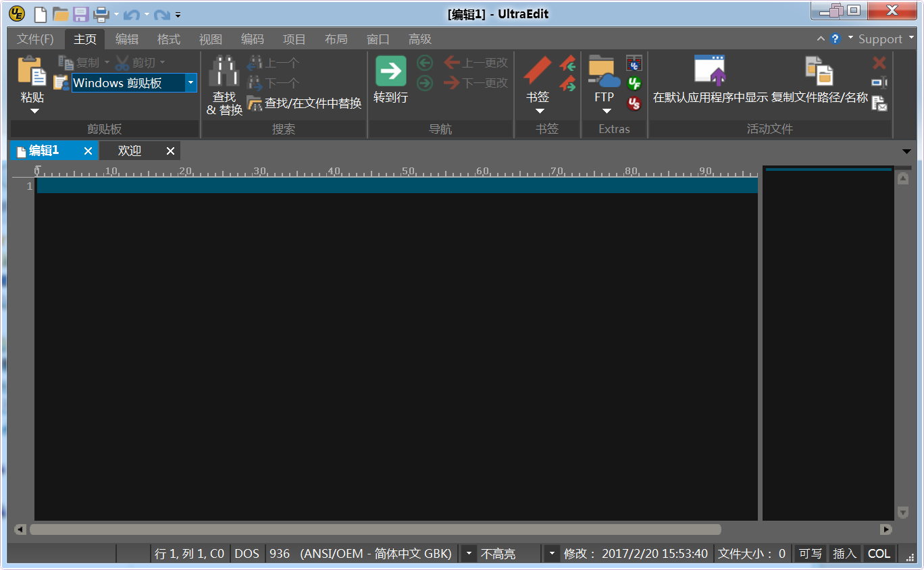Open the blue help question mark
Viewport: 924px width, 570px height.
pos(836,38)
